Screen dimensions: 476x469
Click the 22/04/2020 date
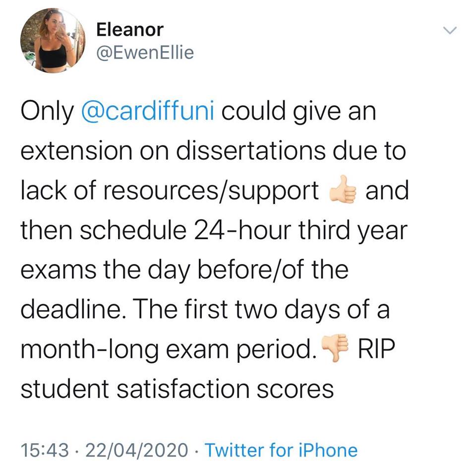coord(137,450)
